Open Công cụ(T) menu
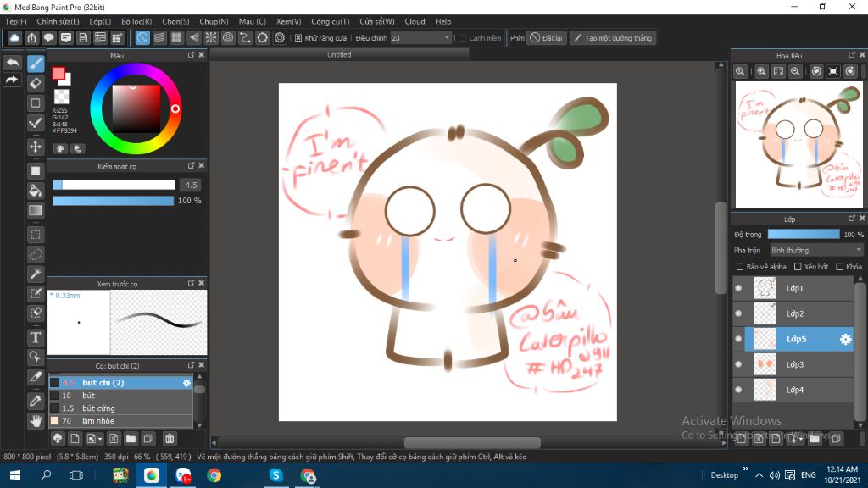 coord(331,21)
